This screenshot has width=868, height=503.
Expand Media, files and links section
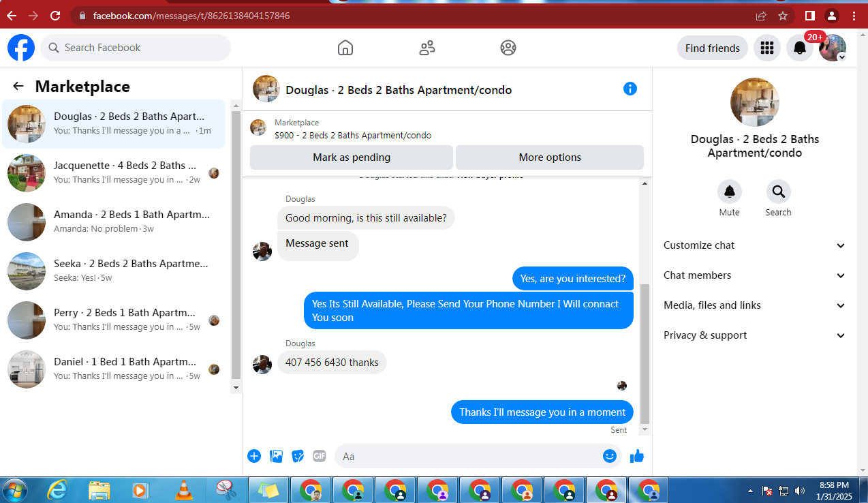[x=754, y=305]
